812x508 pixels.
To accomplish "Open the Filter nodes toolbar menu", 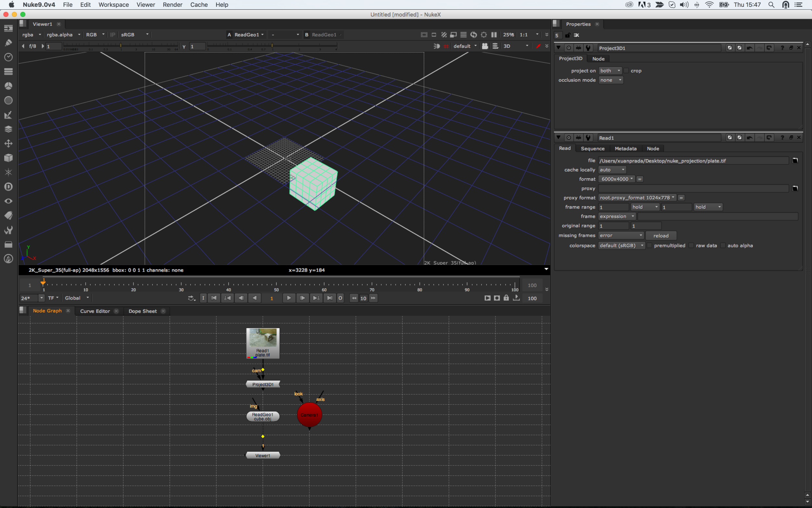I will pyautogui.click(x=8, y=100).
